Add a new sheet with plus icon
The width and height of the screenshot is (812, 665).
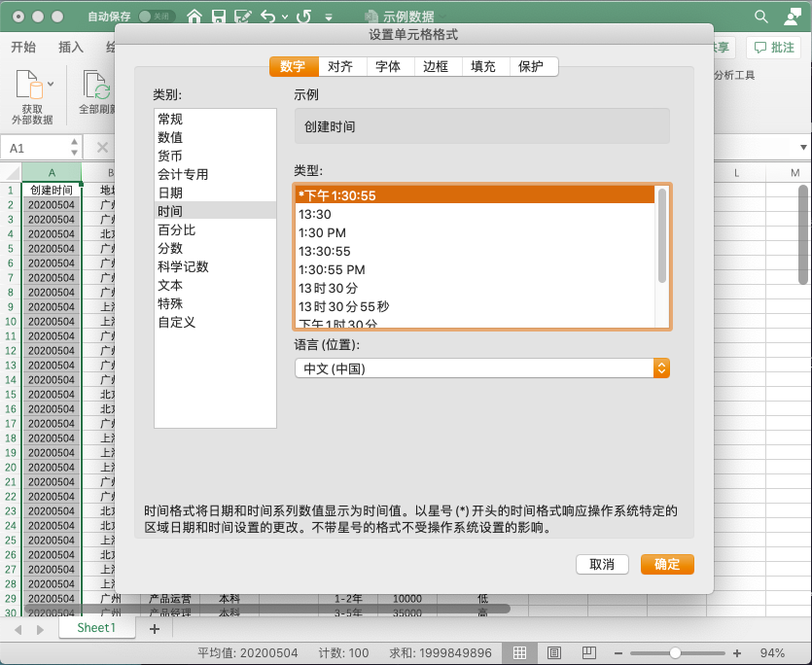(x=154, y=629)
